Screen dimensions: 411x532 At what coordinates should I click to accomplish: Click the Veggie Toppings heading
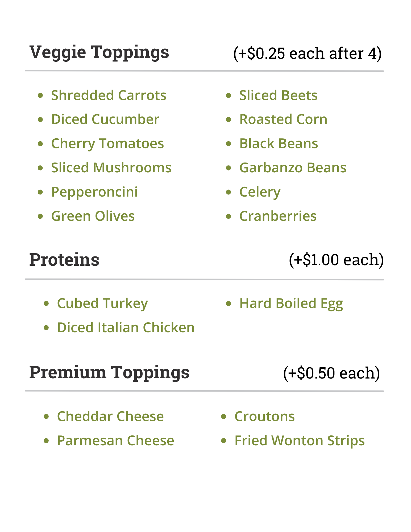click(99, 52)
